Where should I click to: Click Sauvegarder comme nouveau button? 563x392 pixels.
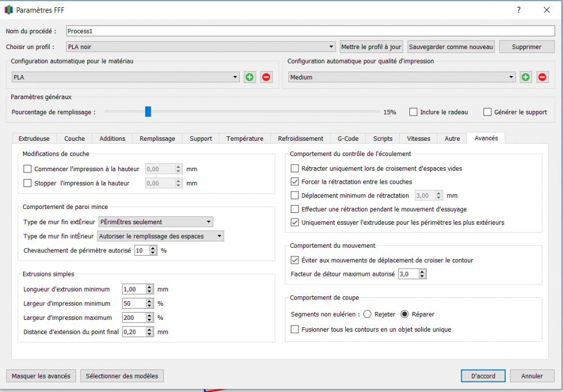(451, 47)
